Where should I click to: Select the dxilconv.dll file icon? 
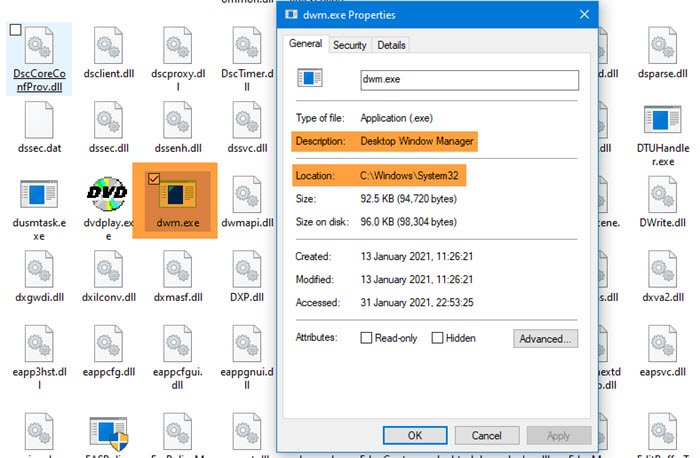pos(108,269)
